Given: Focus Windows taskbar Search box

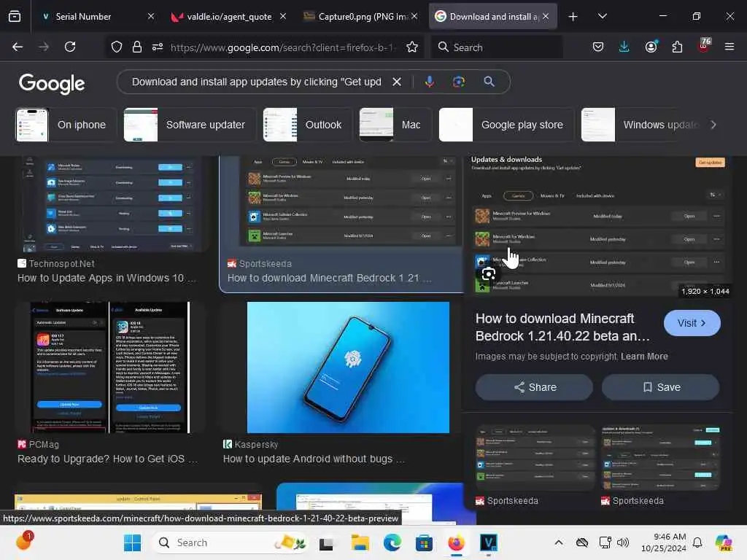Looking at the screenshot, I should [231, 542].
